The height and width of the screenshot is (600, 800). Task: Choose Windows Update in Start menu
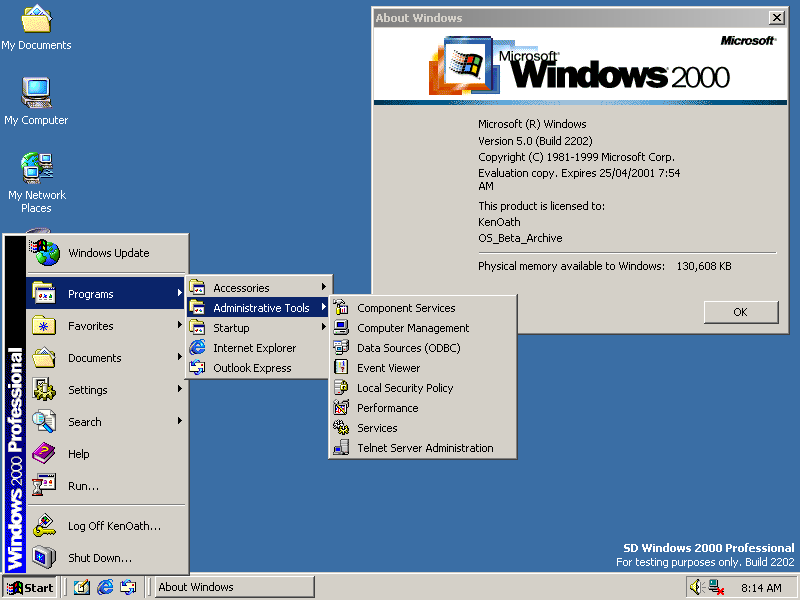pos(106,253)
